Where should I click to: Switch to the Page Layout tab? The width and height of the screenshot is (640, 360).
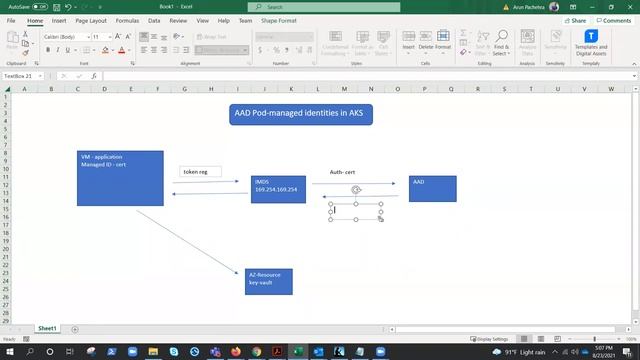pos(91,20)
